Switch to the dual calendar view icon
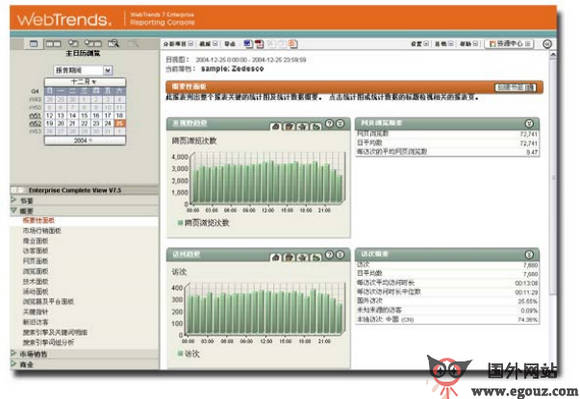 (x=53, y=44)
